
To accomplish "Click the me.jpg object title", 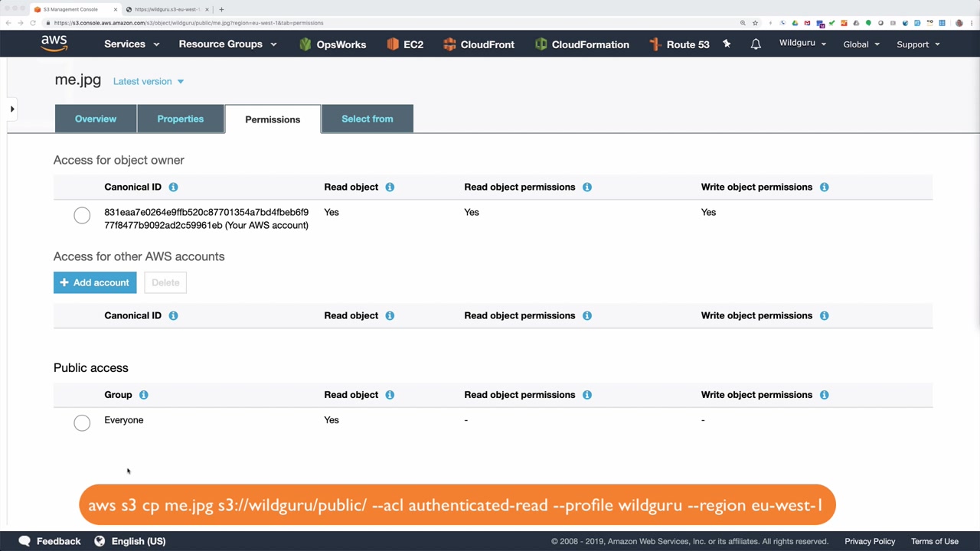I will tap(78, 80).
